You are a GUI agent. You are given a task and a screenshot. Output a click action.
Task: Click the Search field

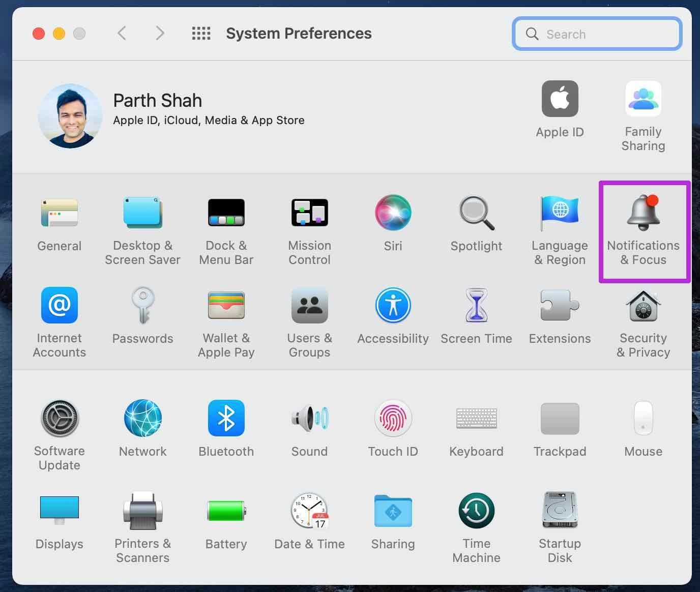coord(597,34)
